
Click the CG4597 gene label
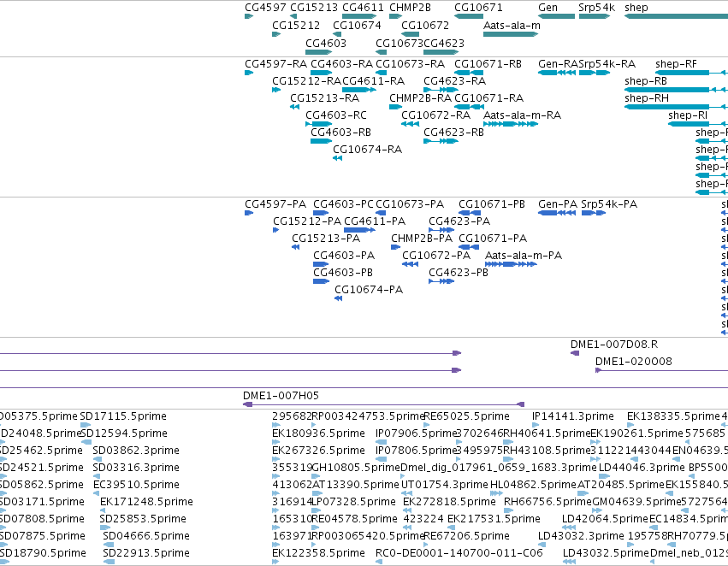[265, 8]
